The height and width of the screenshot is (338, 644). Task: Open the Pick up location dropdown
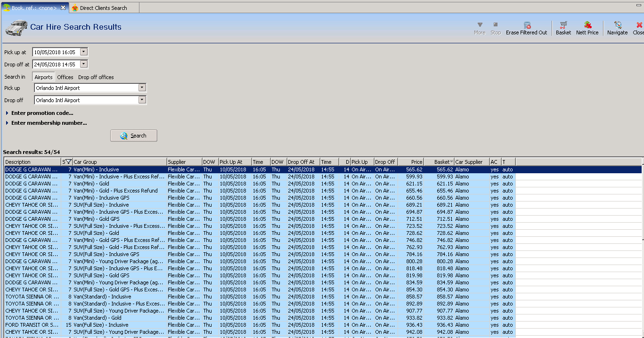pos(142,88)
